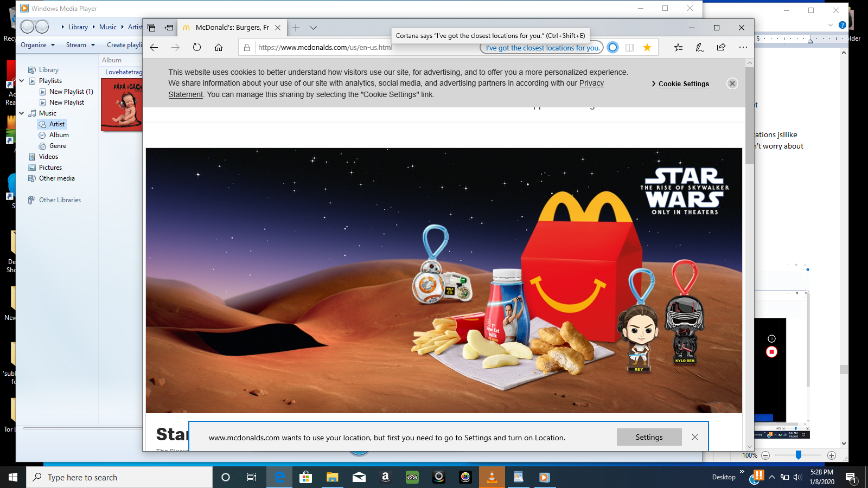Set the current Edge tabs aside
This screenshot has height=488, width=868.
[169, 28]
